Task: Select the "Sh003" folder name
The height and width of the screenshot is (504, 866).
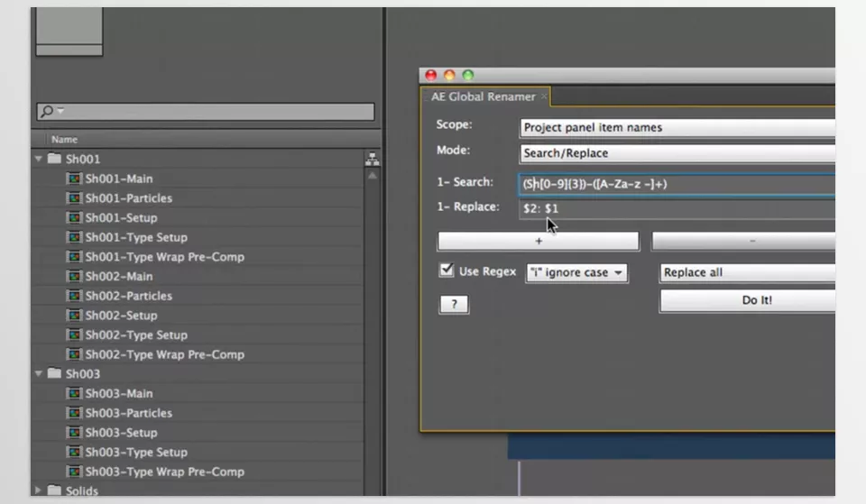Action: coord(83,374)
